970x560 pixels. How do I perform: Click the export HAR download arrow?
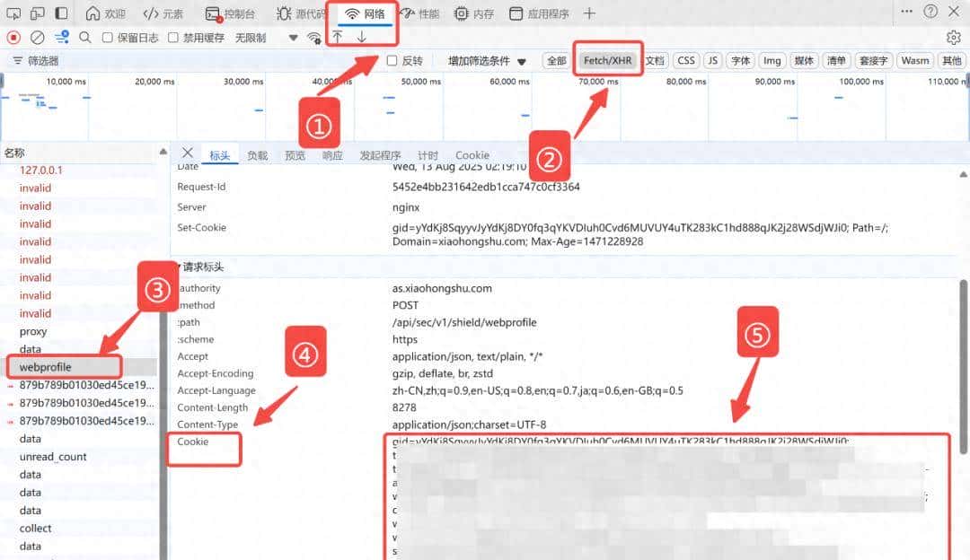(362, 37)
